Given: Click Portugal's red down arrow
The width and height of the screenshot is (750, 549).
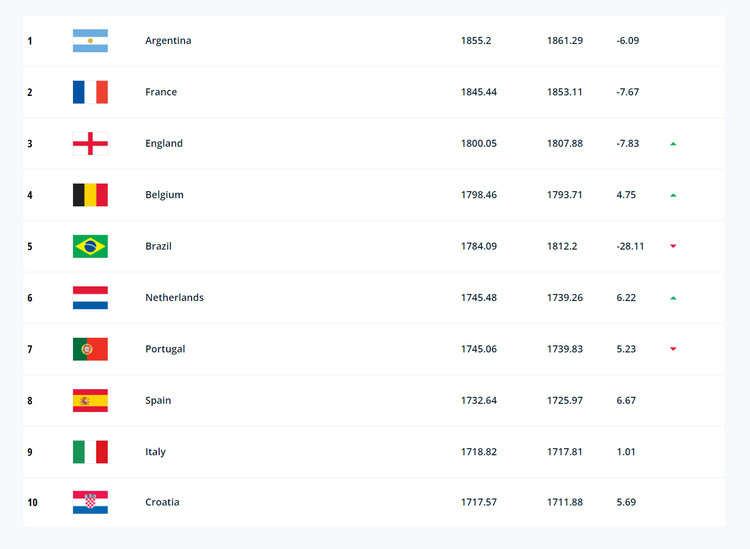Looking at the screenshot, I should (673, 349).
